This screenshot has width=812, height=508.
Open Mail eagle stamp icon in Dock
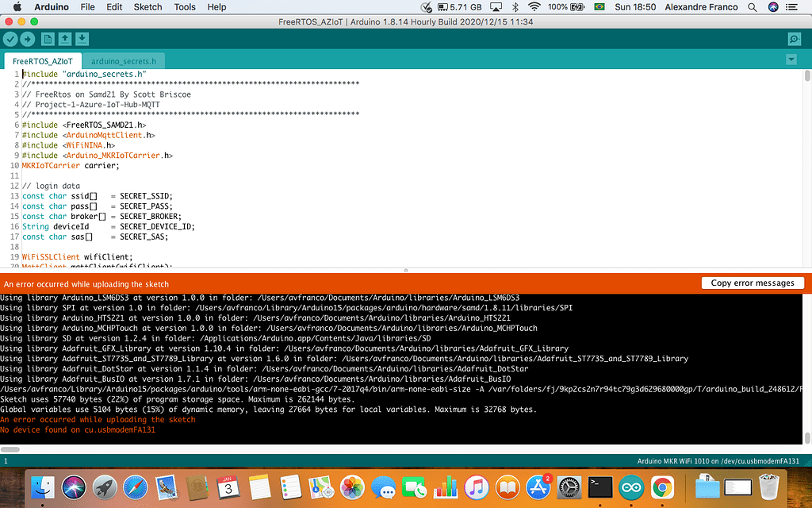[167, 487]
